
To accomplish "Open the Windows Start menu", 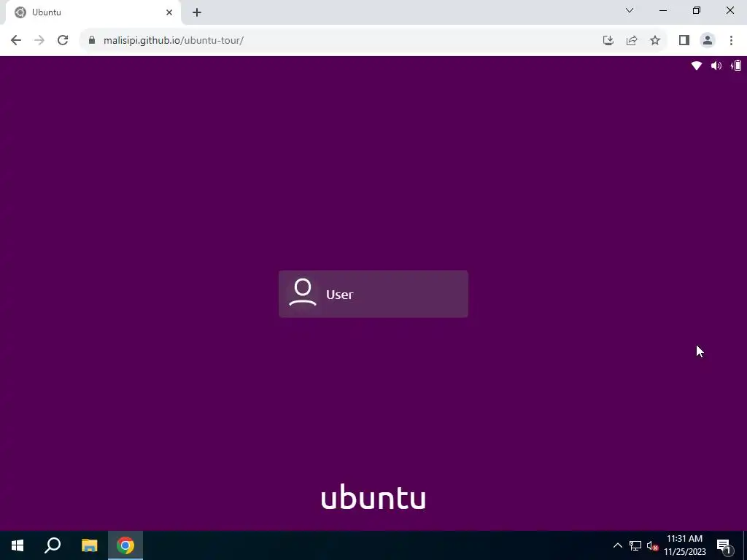I will (18, 545).
